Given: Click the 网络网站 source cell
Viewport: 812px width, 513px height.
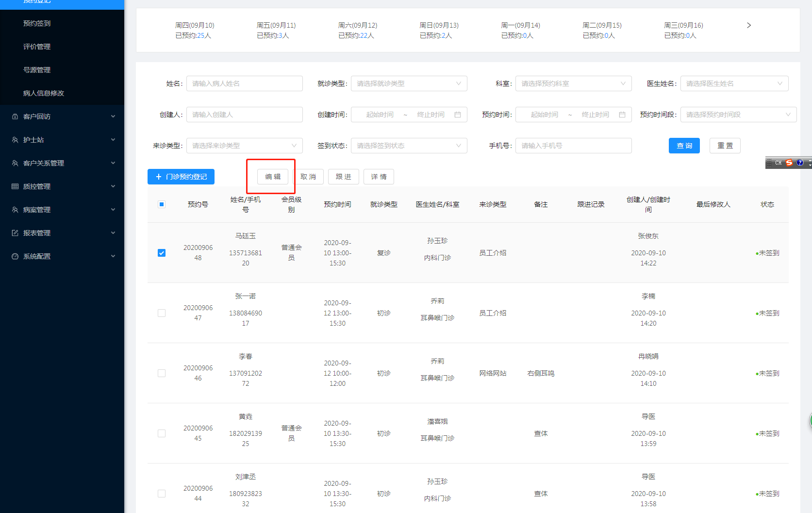Looking at the screenshot, I should (493, 373).
